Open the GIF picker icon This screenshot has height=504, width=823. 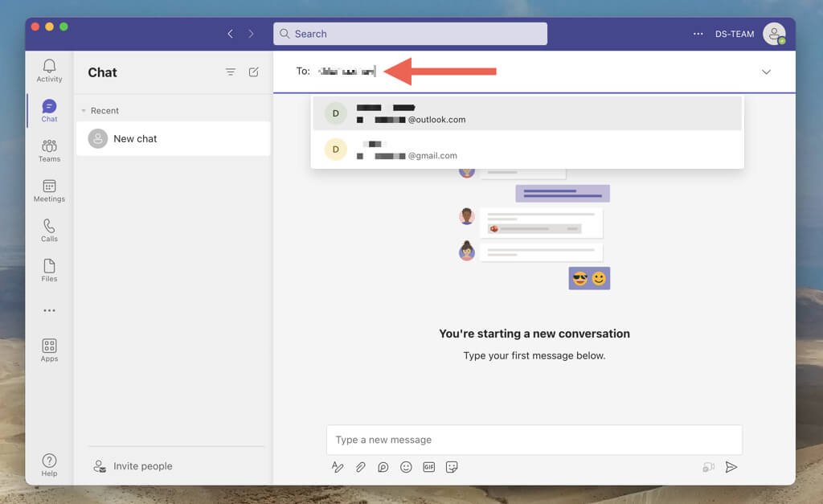[429, 467]
